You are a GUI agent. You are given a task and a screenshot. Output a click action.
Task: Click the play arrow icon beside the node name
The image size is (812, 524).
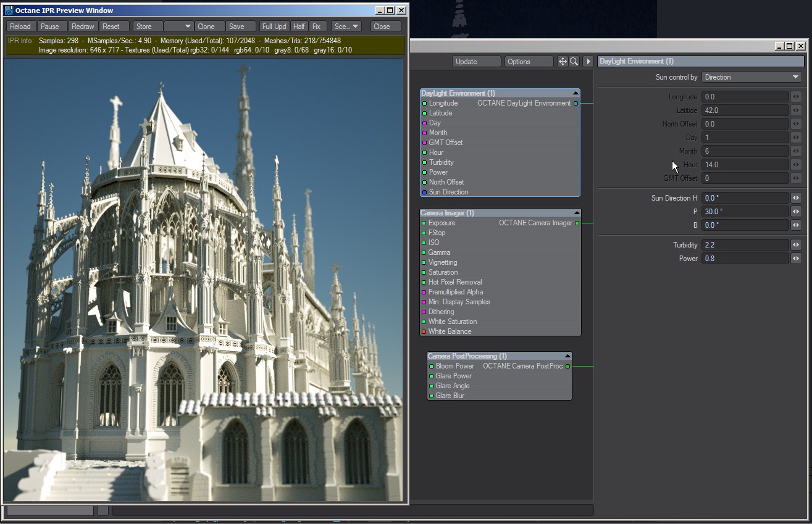tap(588, 62)
